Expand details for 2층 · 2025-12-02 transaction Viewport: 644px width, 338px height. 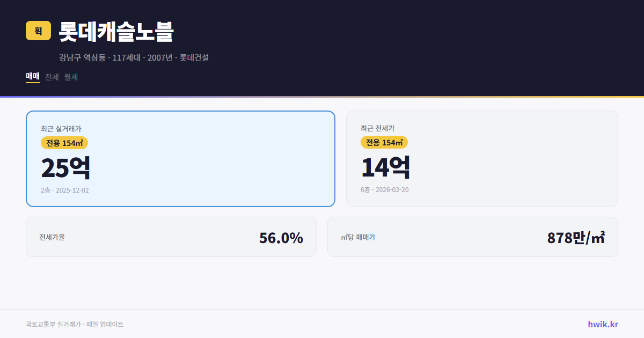(x=65, y=190)
